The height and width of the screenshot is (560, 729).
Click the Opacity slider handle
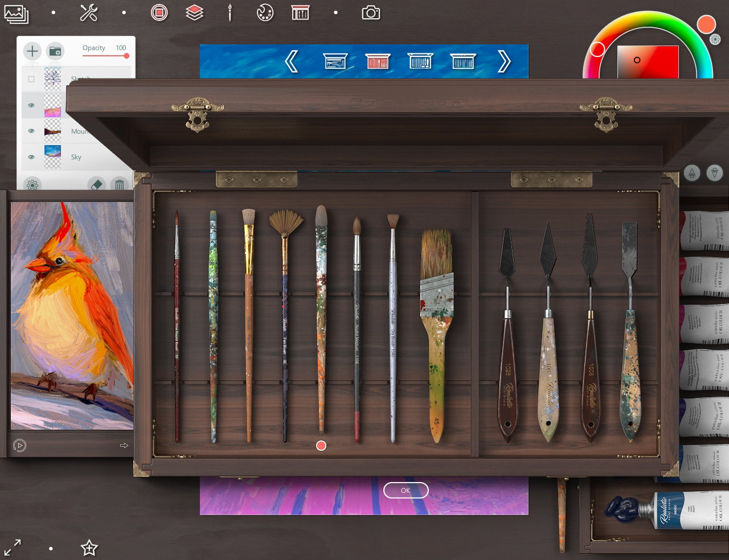pos(126,56)
